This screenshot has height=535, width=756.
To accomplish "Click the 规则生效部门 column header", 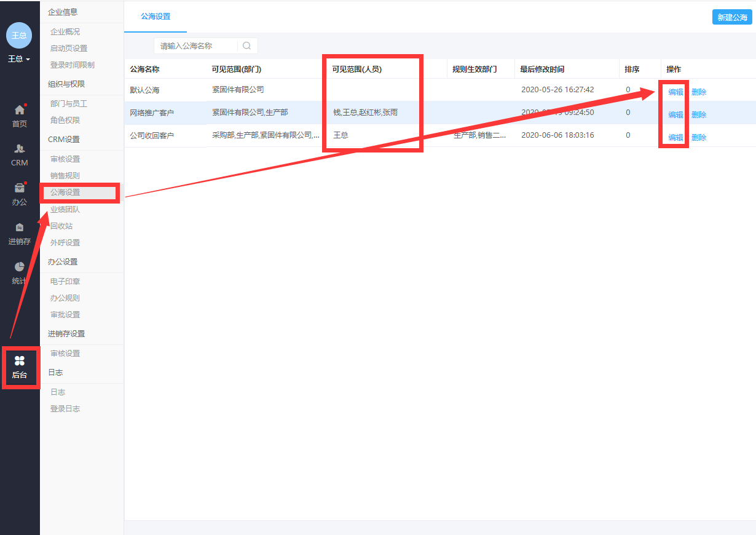I will coord(474,69).
